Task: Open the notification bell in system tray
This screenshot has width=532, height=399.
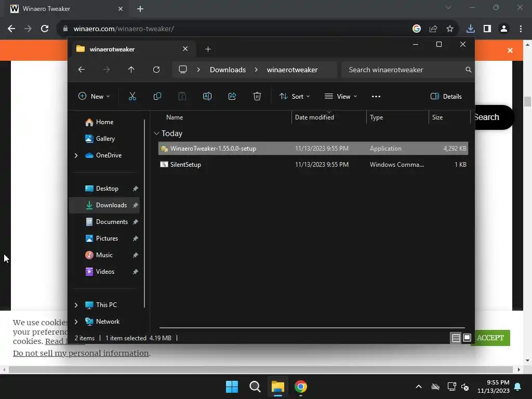Action: [518, 387]
